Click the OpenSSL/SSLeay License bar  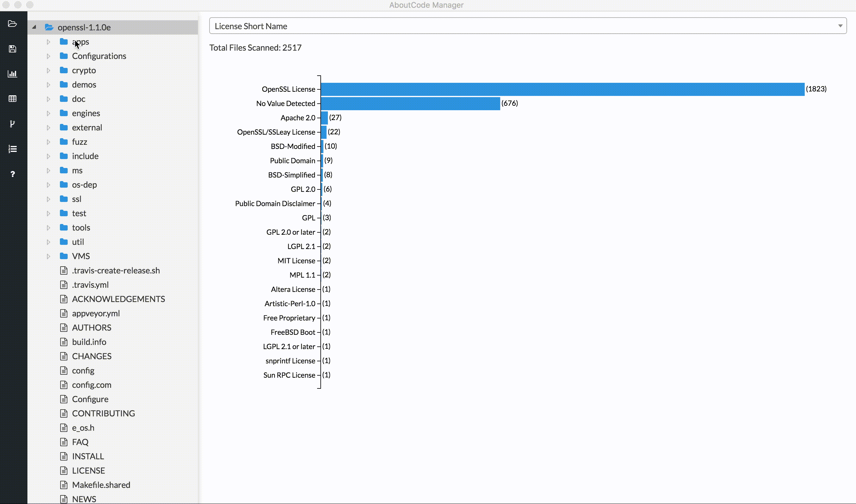[323, 132]
